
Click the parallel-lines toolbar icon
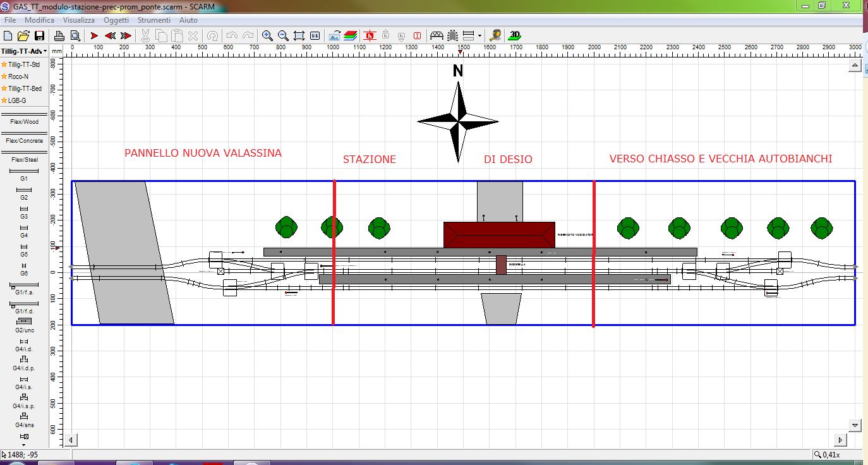point(469,35)
